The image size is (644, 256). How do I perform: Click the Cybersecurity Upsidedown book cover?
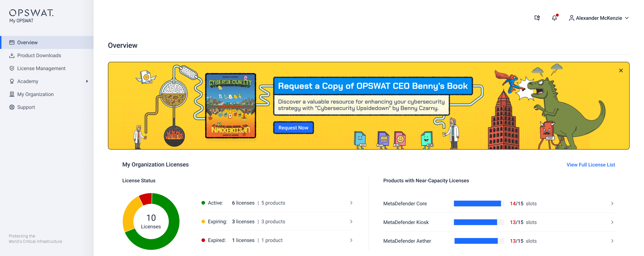click(231, 106)
